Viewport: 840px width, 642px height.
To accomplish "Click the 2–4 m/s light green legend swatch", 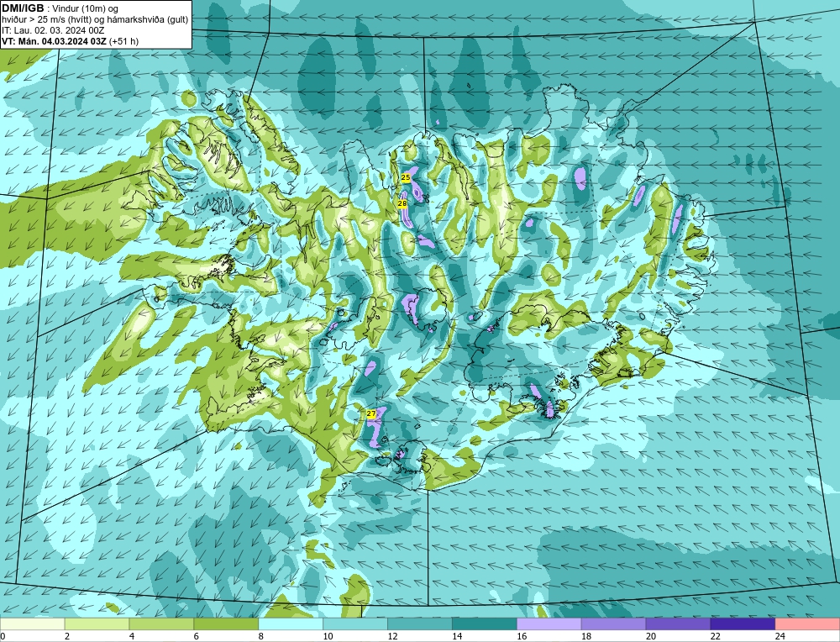I will pyautogui.click(x=97, y=624).
